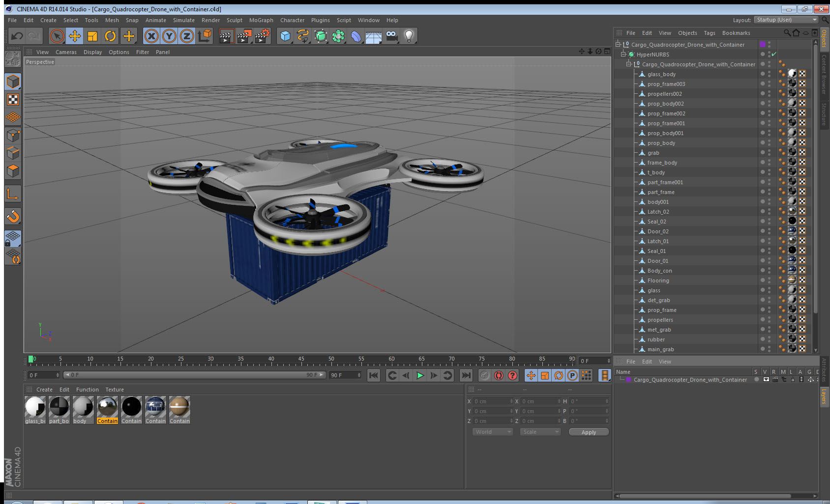Select the highlighted Contain material

tap(107, 410)
